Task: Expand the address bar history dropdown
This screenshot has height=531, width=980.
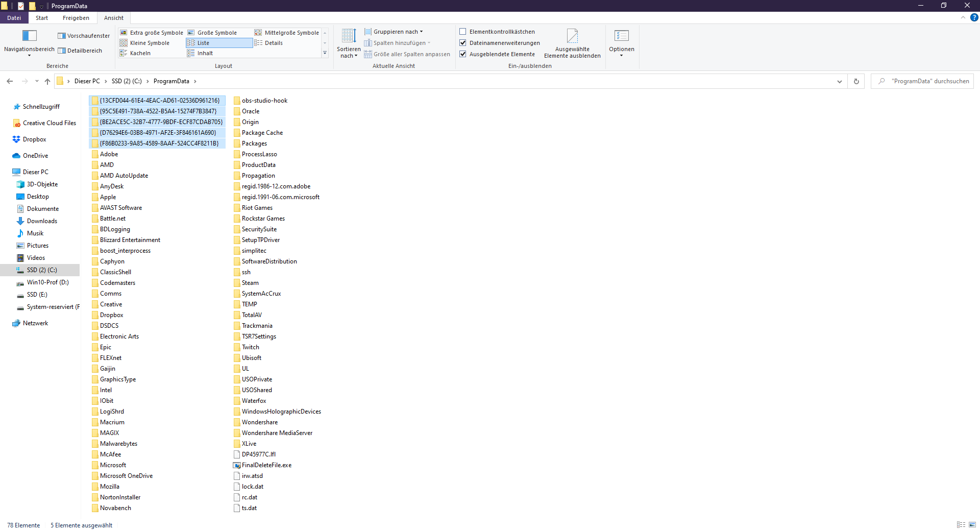Action: (x=840, y=81)
